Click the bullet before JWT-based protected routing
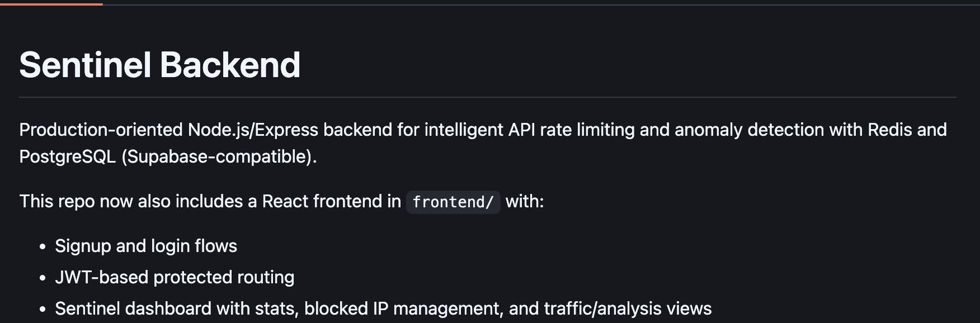980x323 pixels. (x=43, y=278)
